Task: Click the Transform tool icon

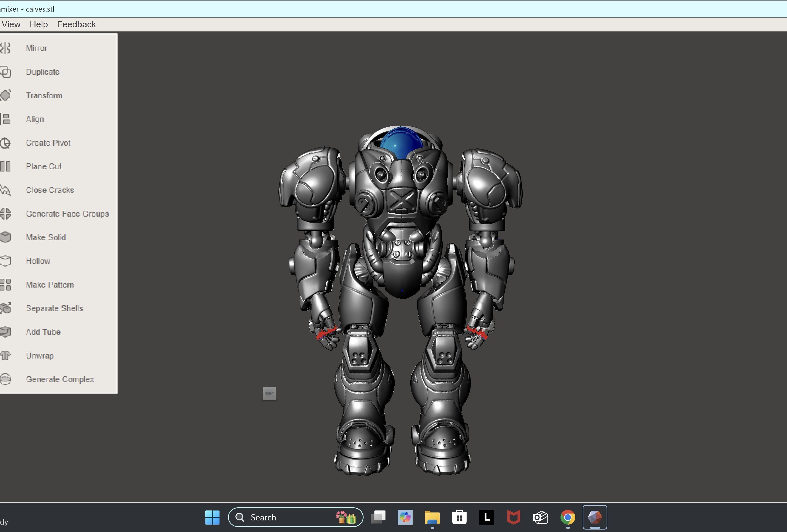Action: click(x=5, y=96)
